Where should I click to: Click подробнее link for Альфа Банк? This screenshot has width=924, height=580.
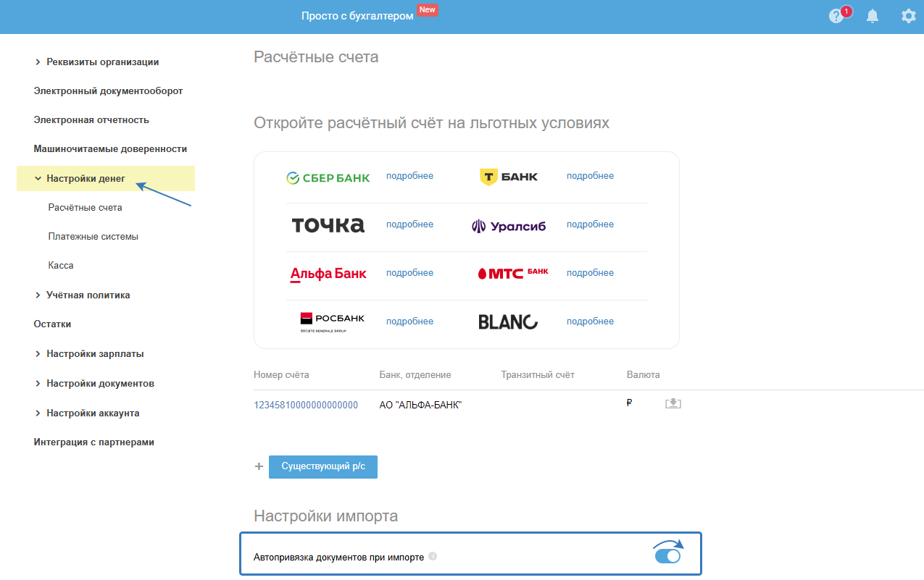tap(409, 273)
